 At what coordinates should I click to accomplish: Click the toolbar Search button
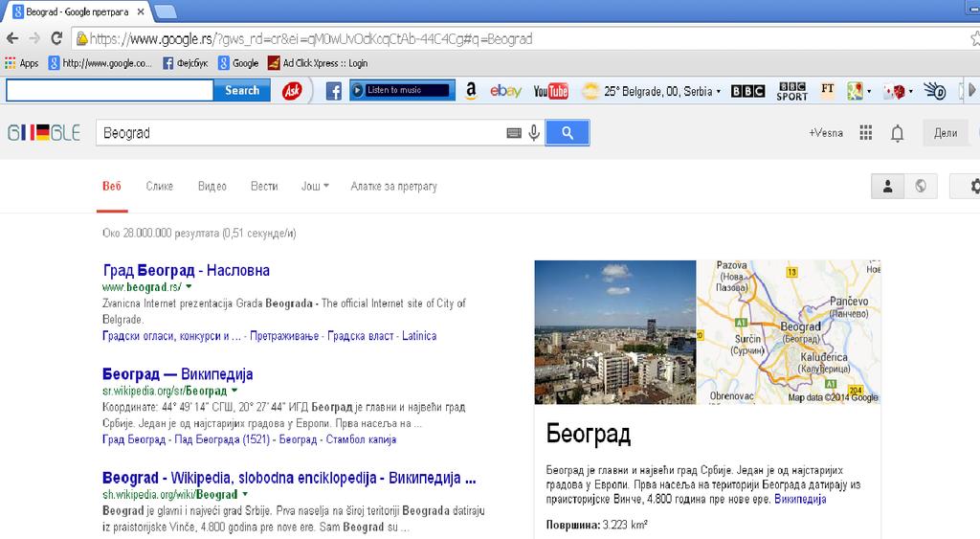coord(242,91)
